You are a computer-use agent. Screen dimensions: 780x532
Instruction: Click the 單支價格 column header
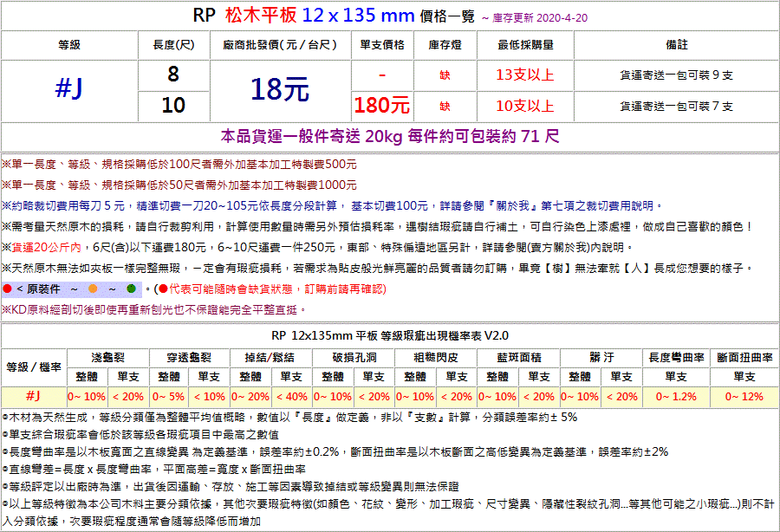382,45
